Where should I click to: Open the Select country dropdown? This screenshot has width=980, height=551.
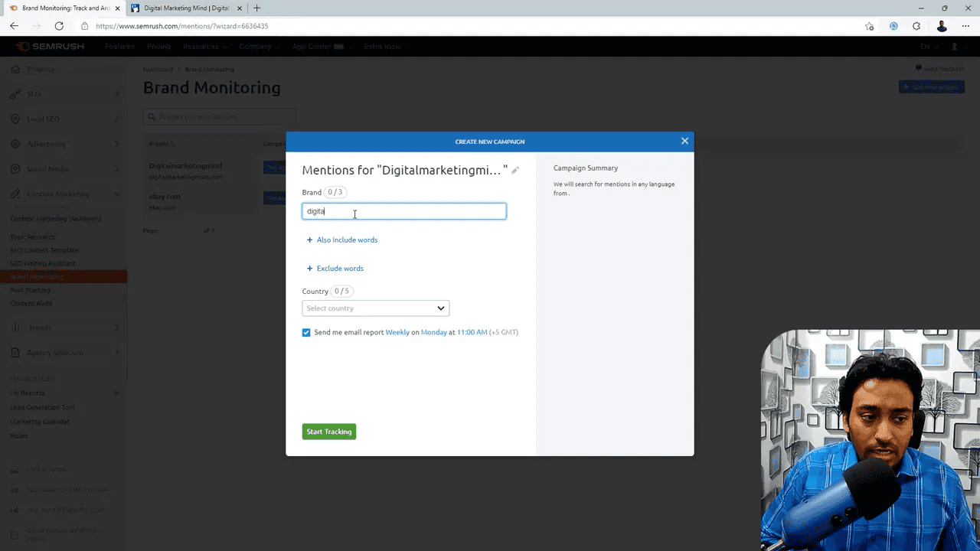375,308
